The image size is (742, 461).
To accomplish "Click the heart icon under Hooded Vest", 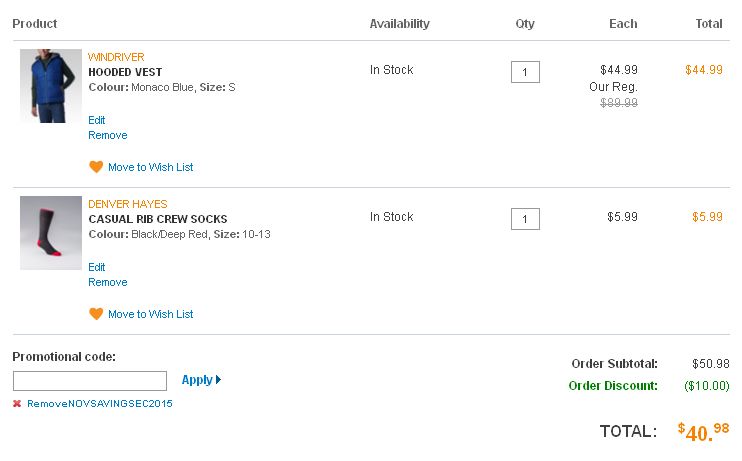I will (96, 167).
